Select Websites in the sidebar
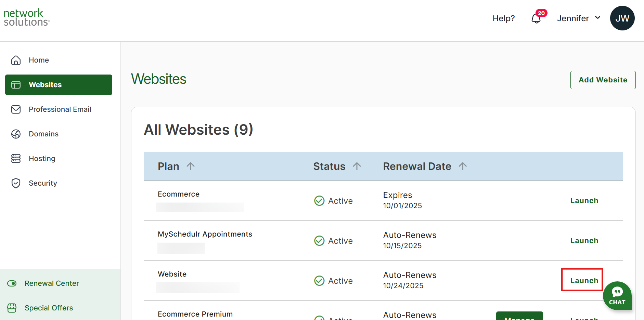 point(59,85)
